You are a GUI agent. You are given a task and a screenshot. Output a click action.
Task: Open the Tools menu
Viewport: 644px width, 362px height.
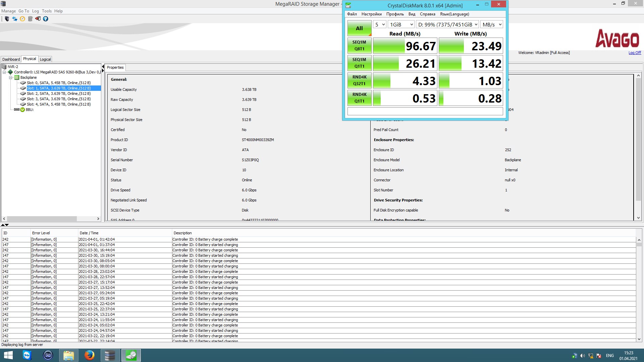point(47,11)
